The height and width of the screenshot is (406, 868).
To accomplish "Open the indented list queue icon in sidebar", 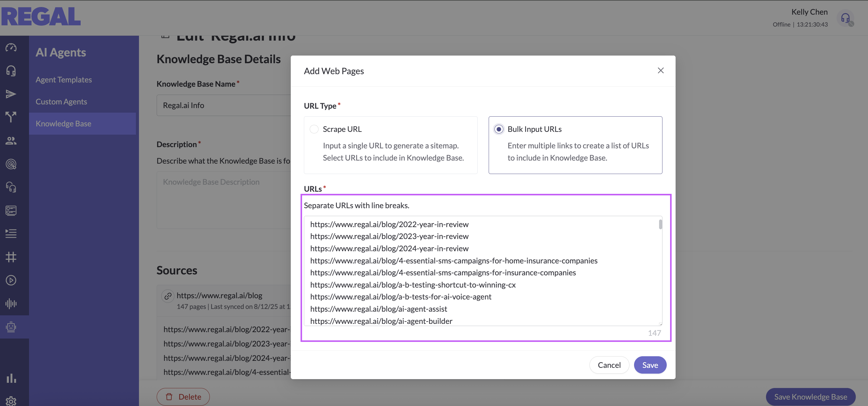I will [11, 234].
